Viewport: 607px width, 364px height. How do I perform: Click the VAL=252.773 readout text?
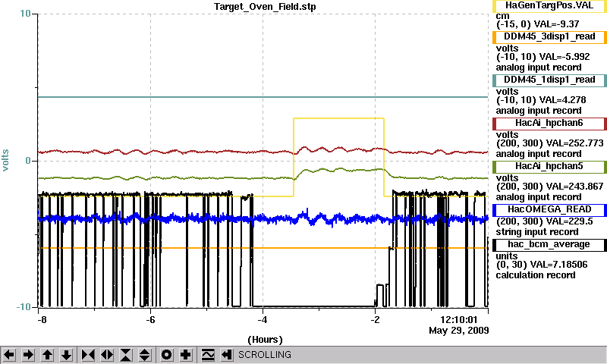[574, 143]
